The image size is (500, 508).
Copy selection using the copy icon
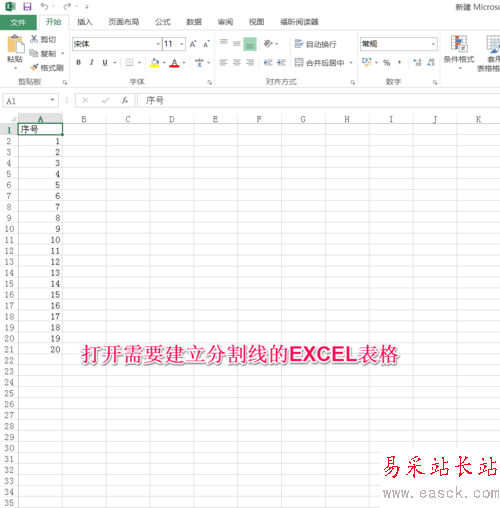coord(34,53)
